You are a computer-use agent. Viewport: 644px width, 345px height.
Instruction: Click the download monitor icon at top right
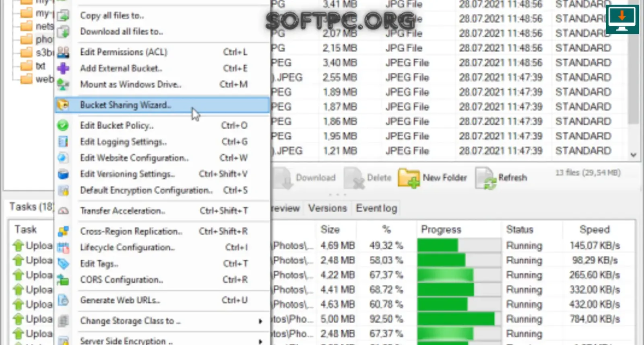point(622,19)
